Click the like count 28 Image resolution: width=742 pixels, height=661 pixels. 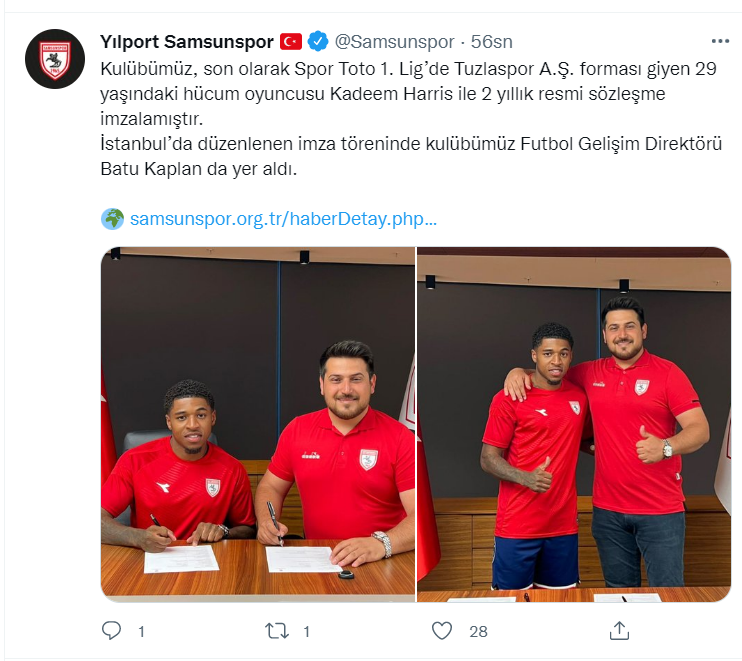click(x=478, y=632)
